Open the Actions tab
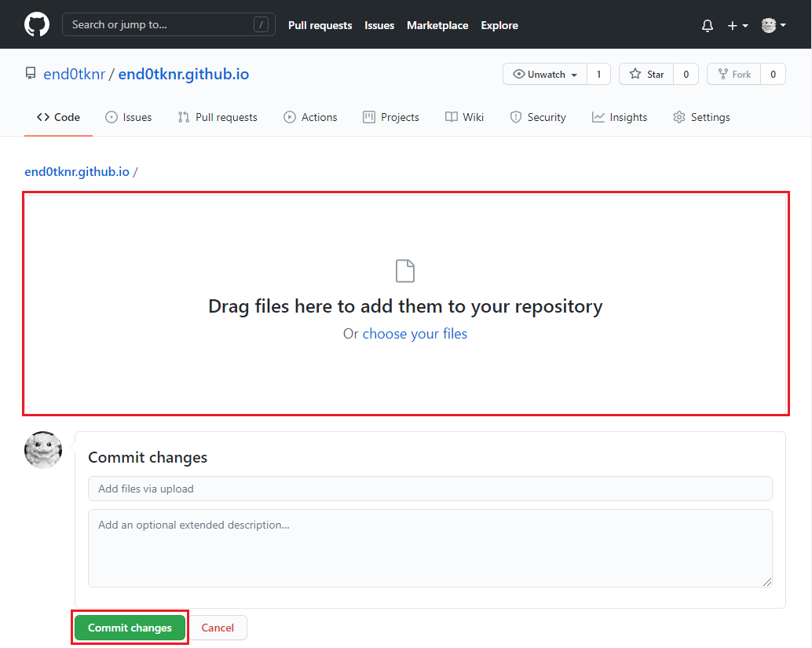This screenshot has height=648, width=812. click(x=310, y=118)
